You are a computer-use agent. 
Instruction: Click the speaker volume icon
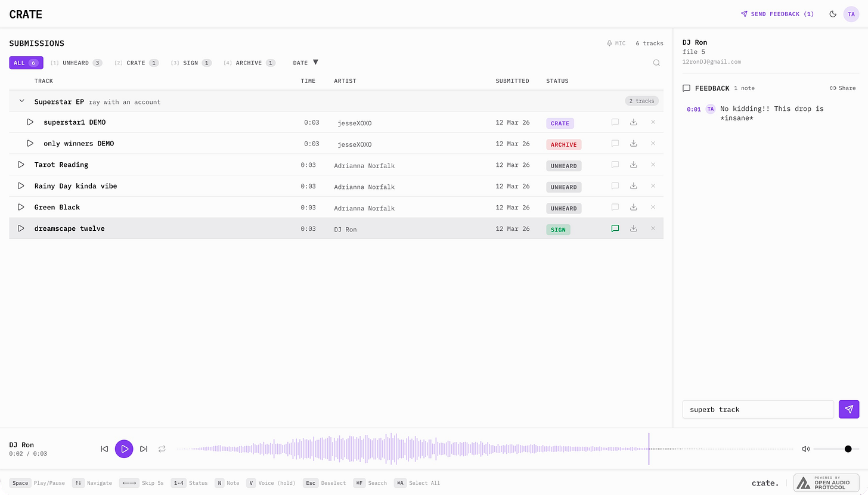coord(805,449)
